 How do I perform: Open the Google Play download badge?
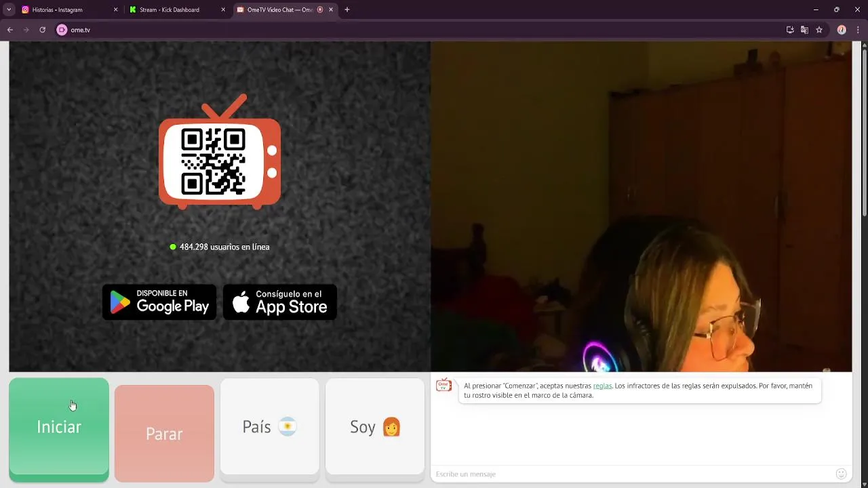point(159,302)
